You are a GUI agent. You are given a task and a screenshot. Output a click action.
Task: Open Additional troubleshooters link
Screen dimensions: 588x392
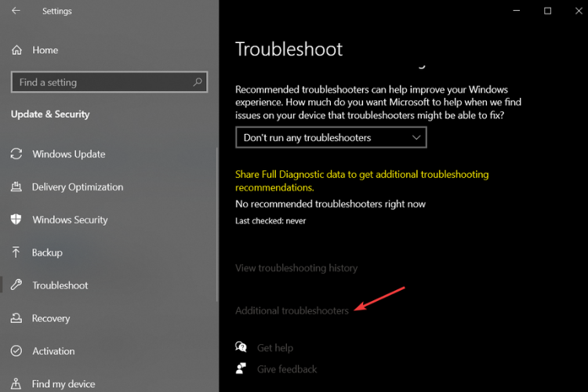[x=292, y=311]
